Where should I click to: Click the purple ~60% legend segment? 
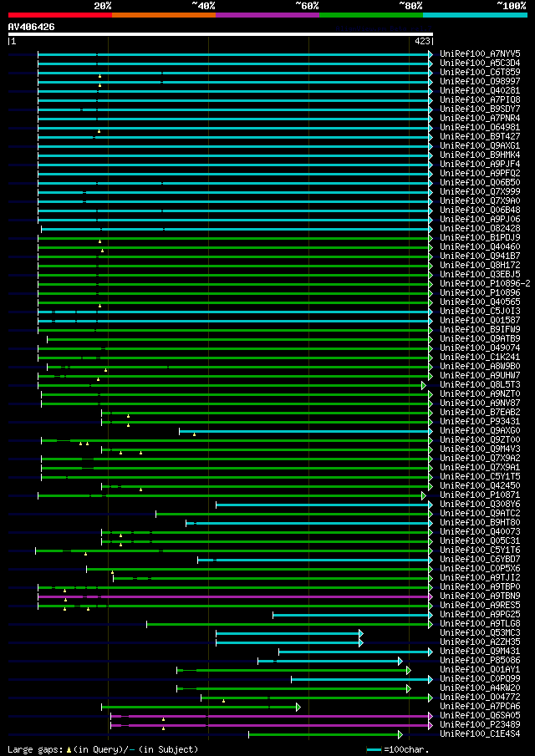267,15
